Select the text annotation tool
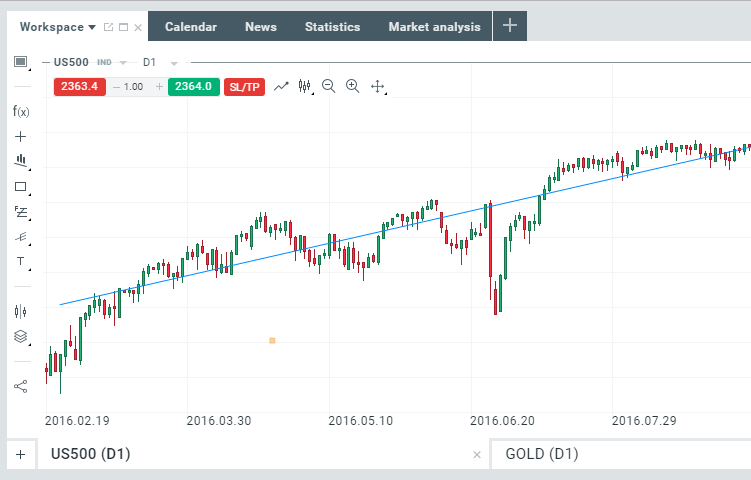The image size is (751, 480). [x=21, y=261]
